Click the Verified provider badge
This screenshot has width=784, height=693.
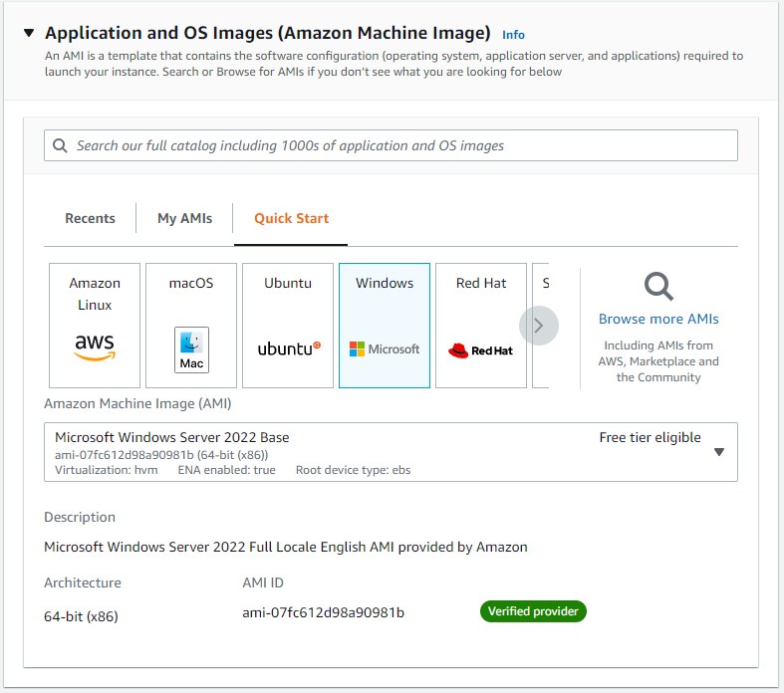[533, 611]
